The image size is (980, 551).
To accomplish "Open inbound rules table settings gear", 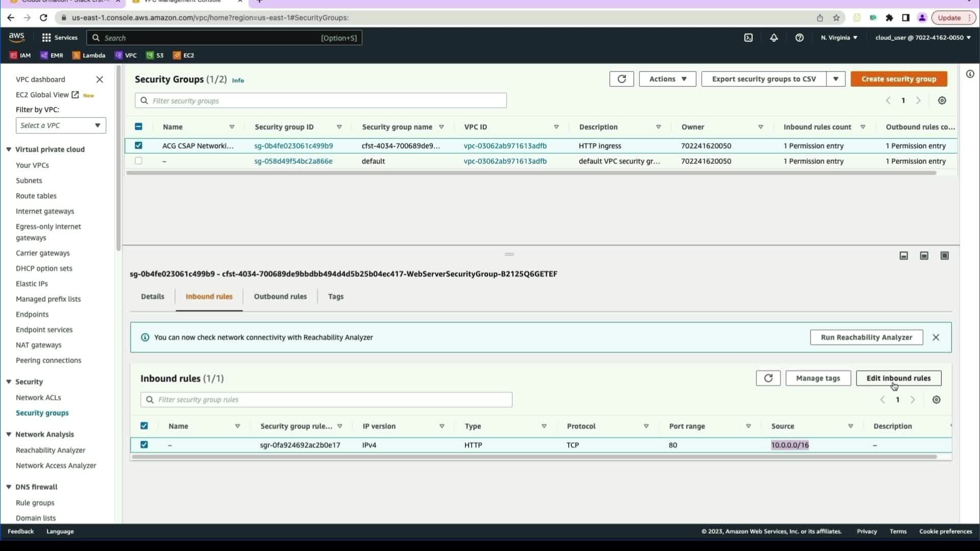I will coord(936,400).
